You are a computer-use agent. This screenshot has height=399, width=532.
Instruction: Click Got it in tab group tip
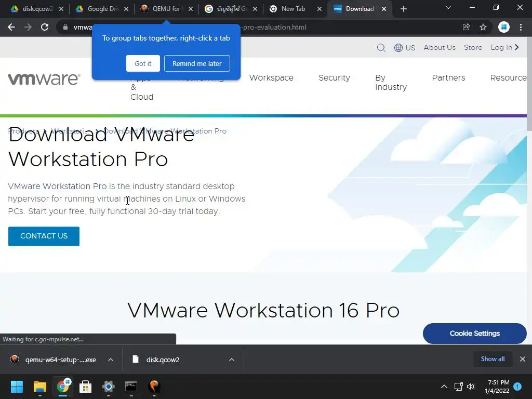tap(143, 63)
